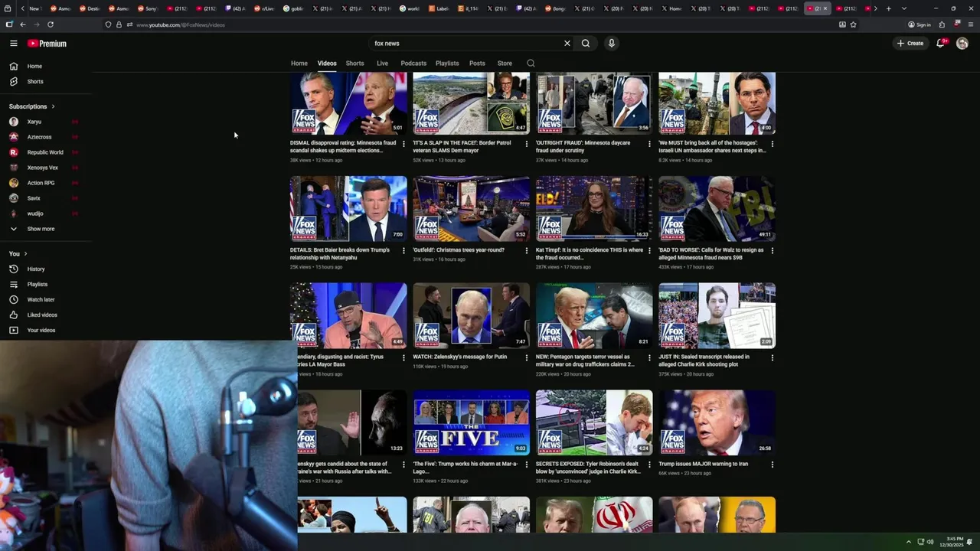Open the Store channel tab
Viewport: 980px width, 551px height.
click(505, 64)
